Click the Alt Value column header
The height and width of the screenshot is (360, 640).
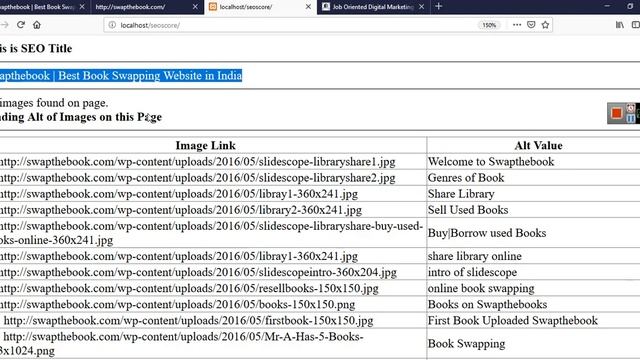click(x=538, y=145)
